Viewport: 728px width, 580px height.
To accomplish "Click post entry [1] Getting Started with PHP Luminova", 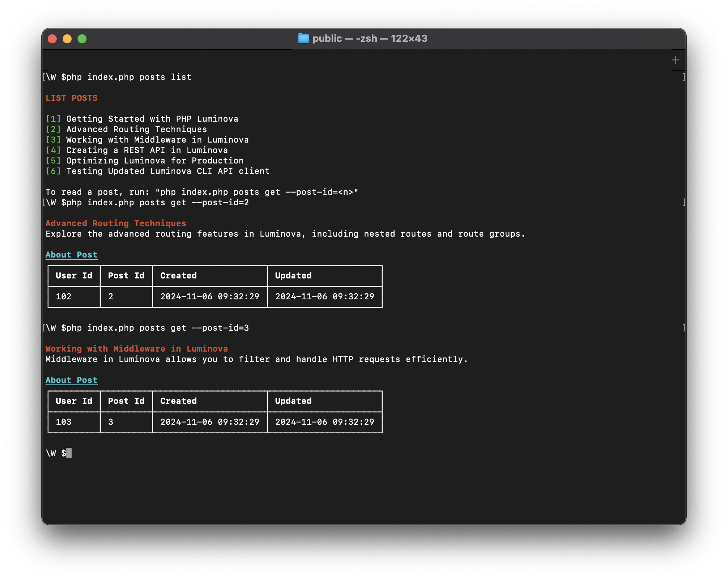I will tap(142, 119).
